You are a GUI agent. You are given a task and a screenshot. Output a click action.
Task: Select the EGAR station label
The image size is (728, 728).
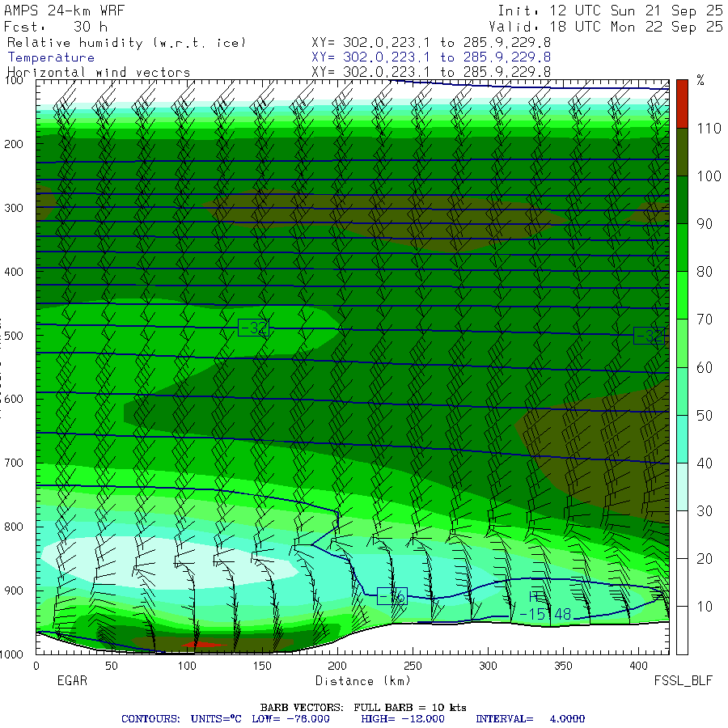(71, 681)
